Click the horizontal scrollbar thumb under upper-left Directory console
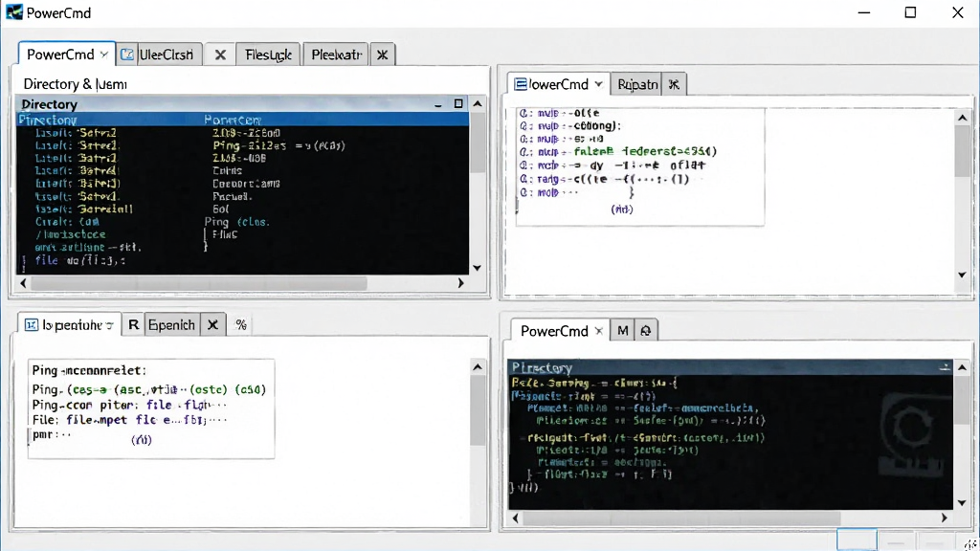This screenshot has height=551, width=980. [199, 283]
